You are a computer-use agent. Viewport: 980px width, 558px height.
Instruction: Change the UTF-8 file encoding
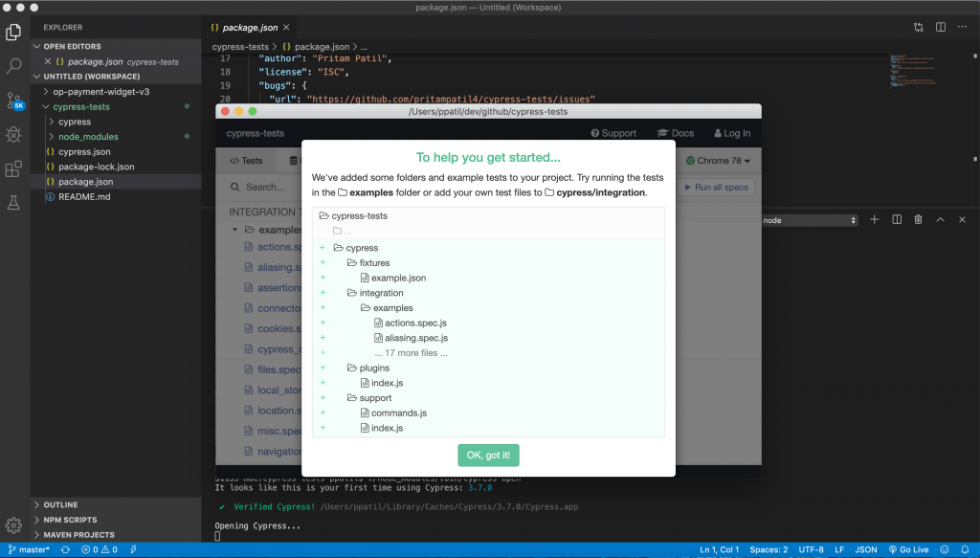point(812,550)
